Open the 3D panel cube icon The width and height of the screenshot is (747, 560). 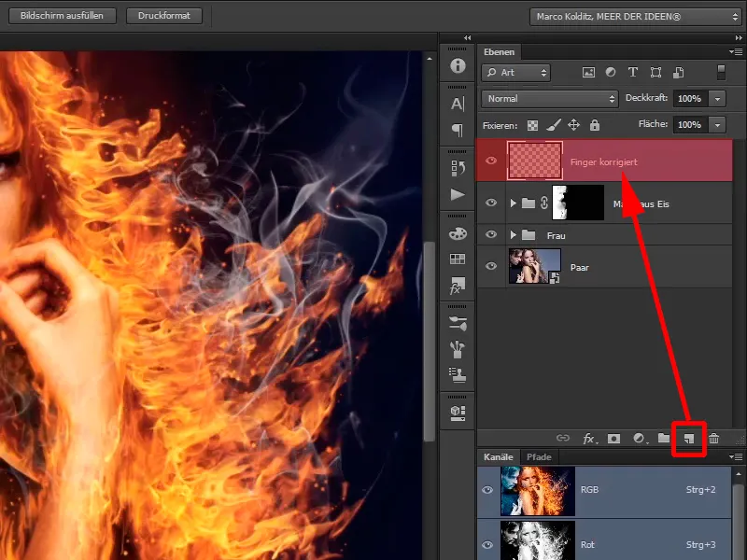(x=458, y=413)
